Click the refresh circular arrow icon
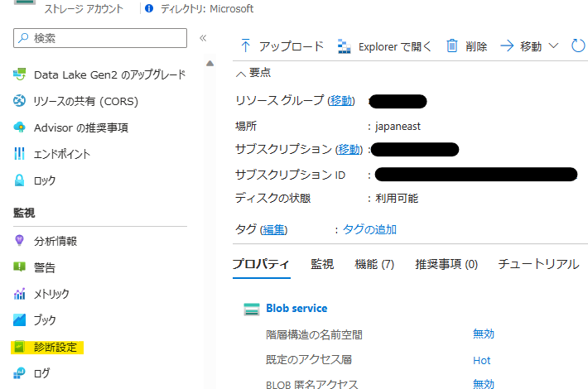The height and width of the screenshot is (389, 588). pyautogui.click(x=578, y=46)
